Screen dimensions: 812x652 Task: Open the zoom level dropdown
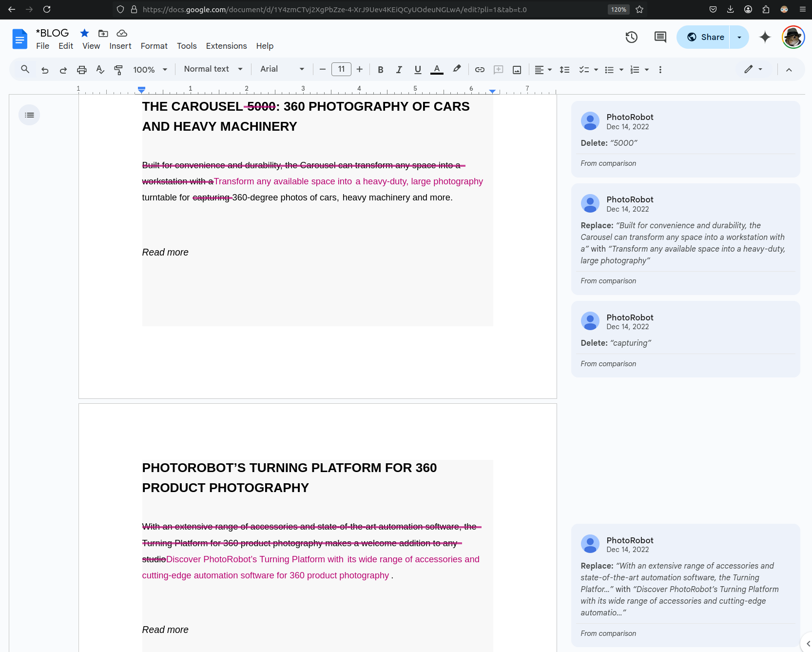pyautogui.click(x=150, y=70)
